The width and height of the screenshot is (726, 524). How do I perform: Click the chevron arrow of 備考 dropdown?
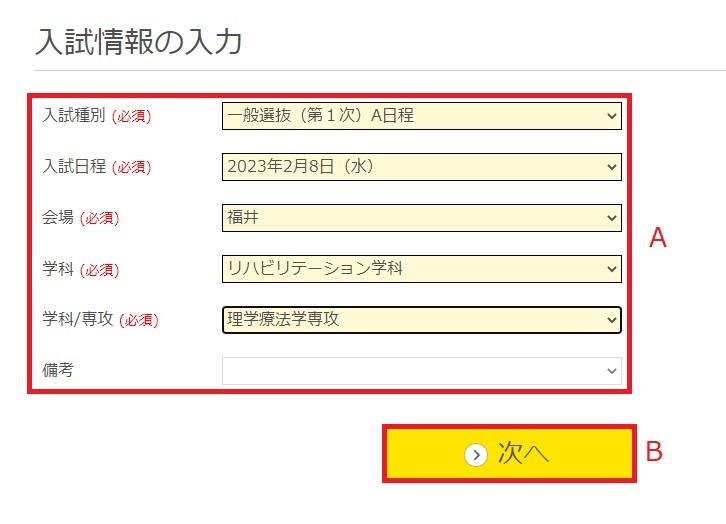(x=612, y=371)
